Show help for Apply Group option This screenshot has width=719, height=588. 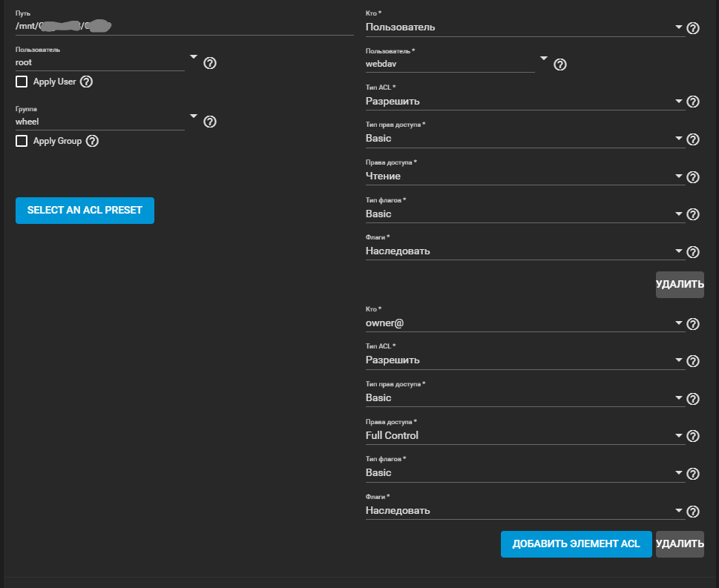coord(92,141)
